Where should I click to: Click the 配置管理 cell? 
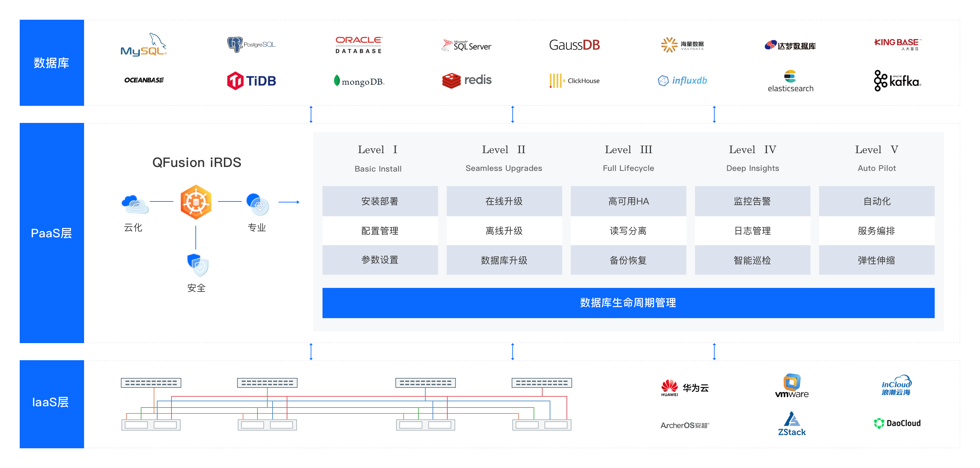click(x=380, y=231)
